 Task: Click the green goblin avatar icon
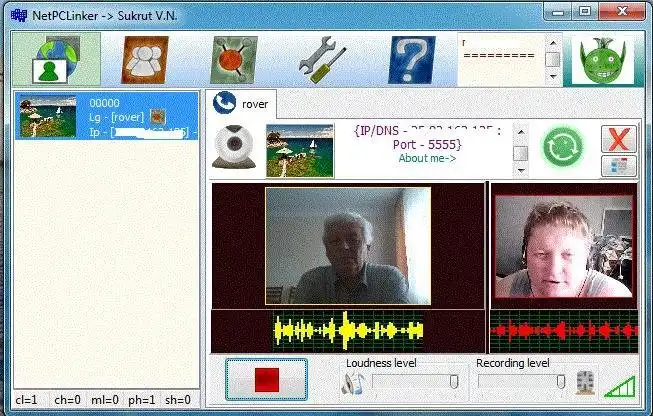[603, 60]
